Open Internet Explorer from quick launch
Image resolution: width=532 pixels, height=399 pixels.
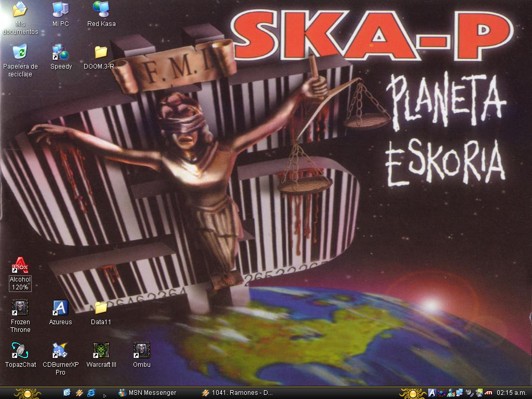pyautogui.click(x=91, y=393)
